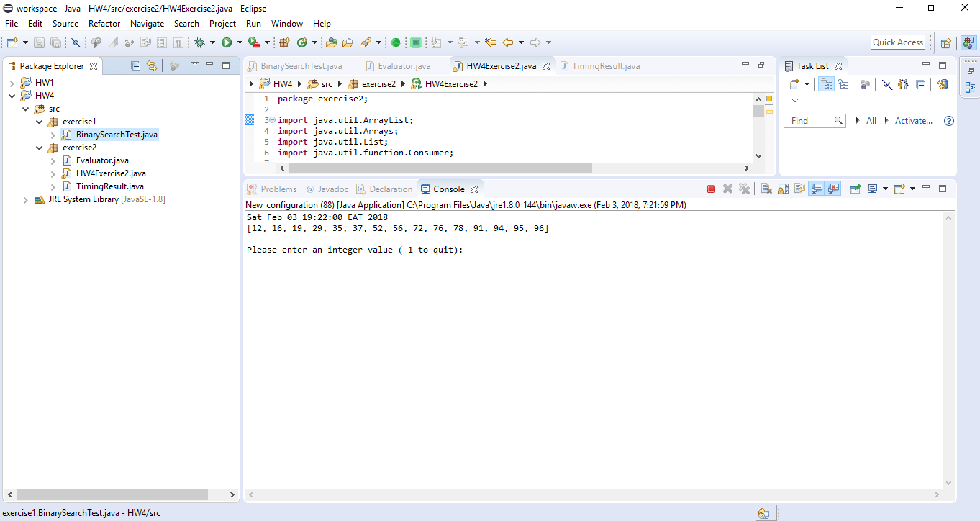Save all open editors

55,42
